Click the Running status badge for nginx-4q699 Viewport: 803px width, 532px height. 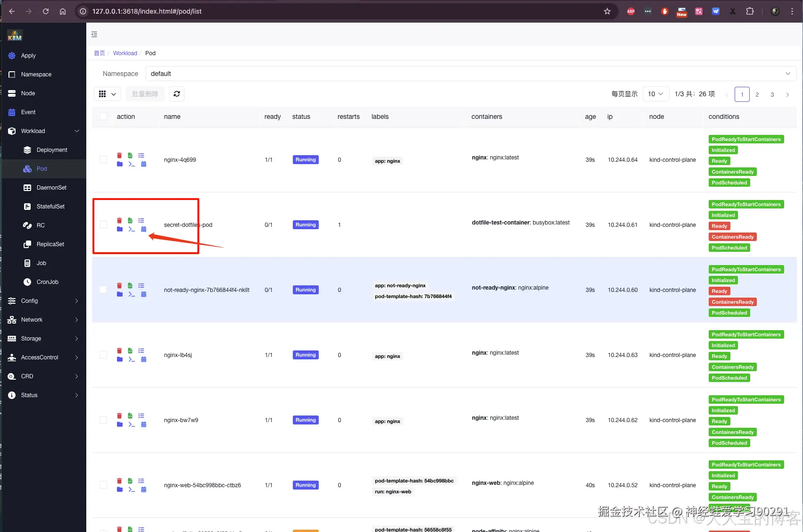[306, 159]
